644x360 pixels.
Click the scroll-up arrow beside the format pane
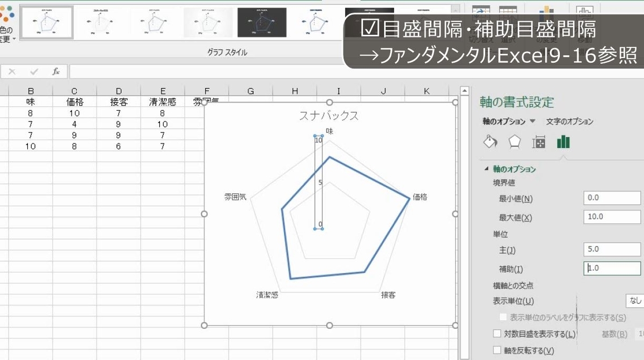click(x=465, y=91)
